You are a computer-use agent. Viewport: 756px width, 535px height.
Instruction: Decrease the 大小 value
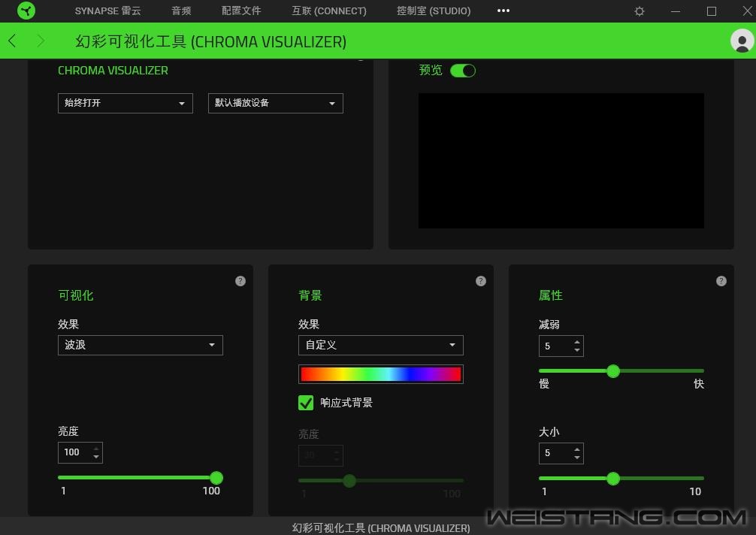577,458
